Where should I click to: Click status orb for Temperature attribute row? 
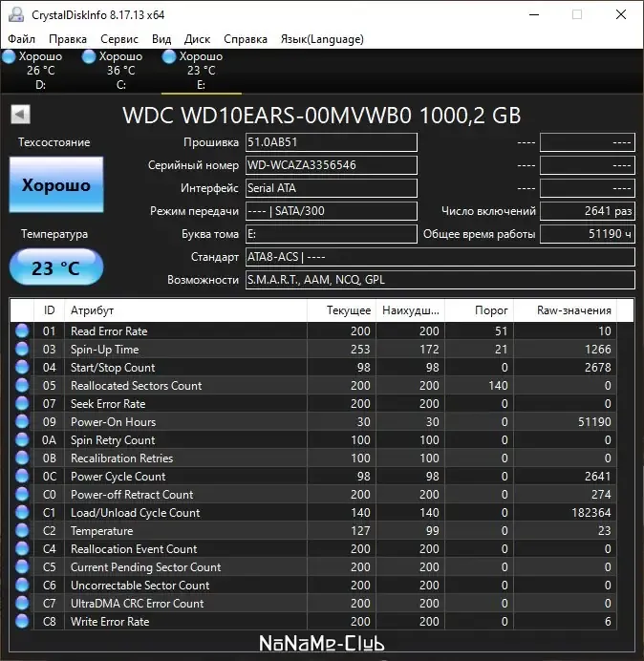point(22,530)
